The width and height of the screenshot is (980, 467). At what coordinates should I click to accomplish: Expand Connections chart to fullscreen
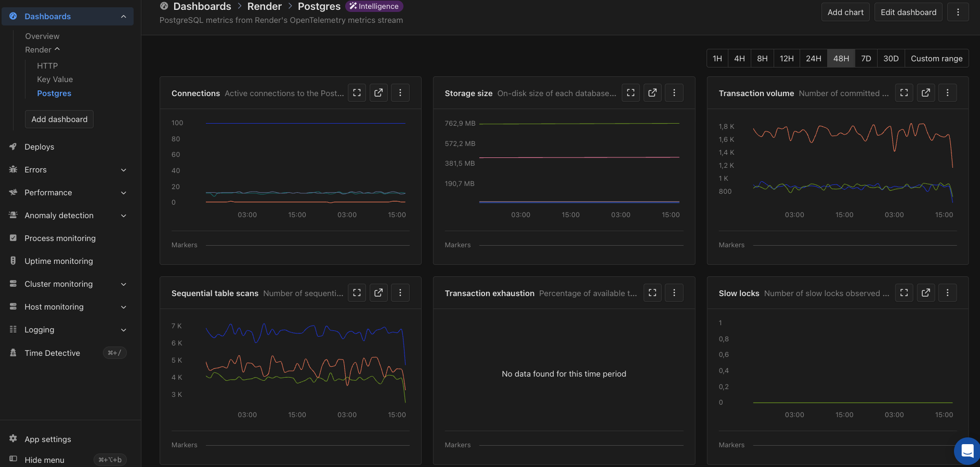[x=357, y=93]
